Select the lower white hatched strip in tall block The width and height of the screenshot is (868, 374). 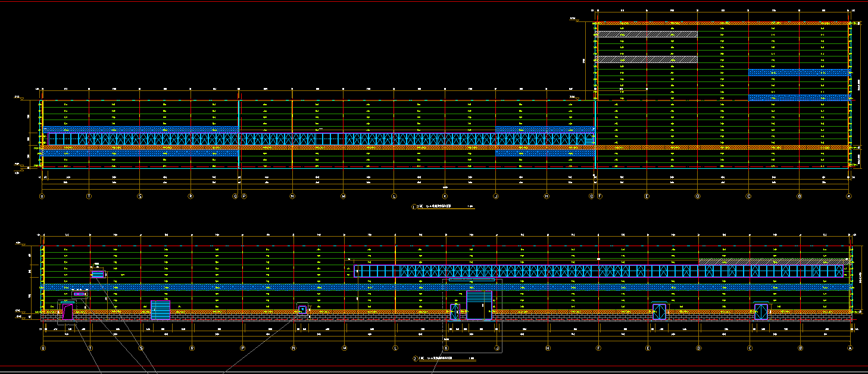(647, 59)
